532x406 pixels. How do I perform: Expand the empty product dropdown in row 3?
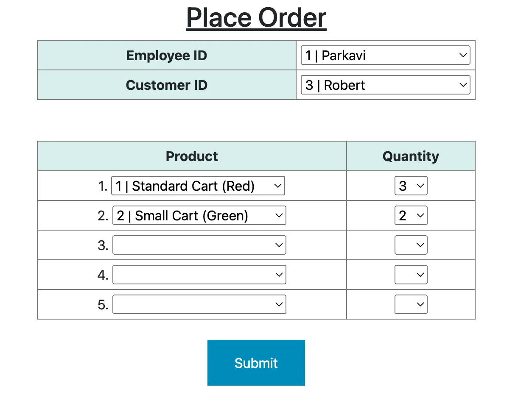(199, 245)
